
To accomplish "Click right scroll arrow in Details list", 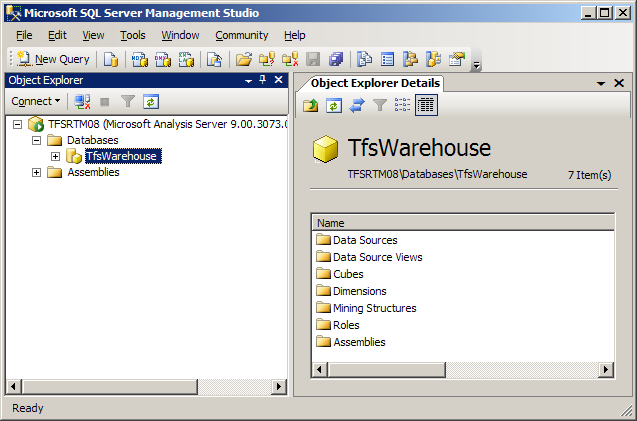I will pyautogui.click(x=606, y=370).
